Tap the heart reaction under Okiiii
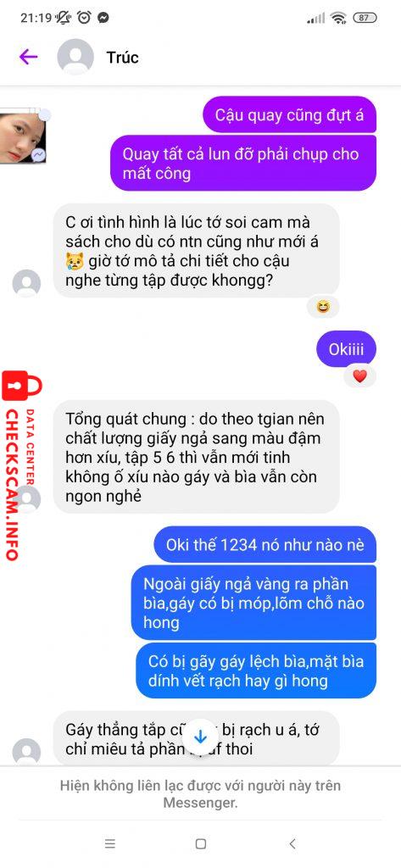This screenshot has height=868, width=401. [359, 376]
